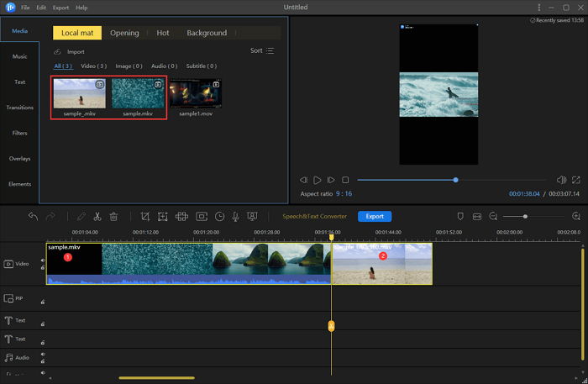Open the Background materials tab
The image size is (588, 384).
tap(207, 33)
